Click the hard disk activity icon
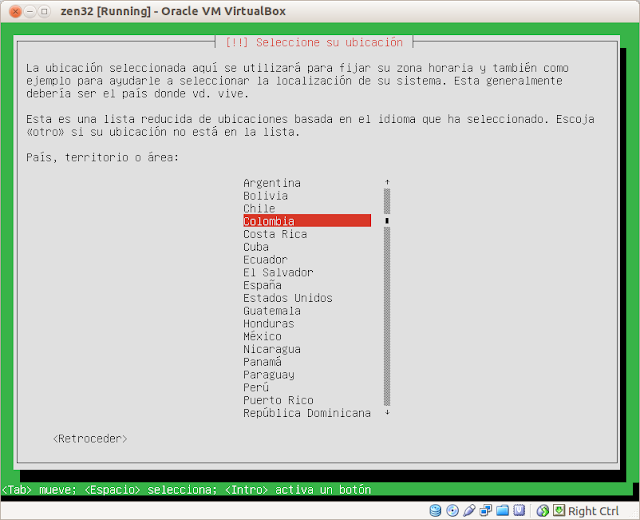 pyautogui.click(x=435, y=510)
